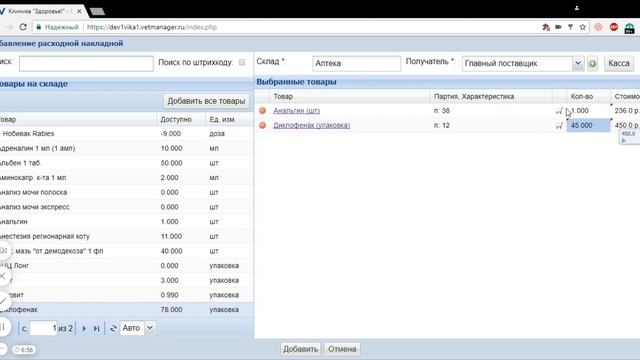Click the Надежный secure site indicator

click(58, 27)
